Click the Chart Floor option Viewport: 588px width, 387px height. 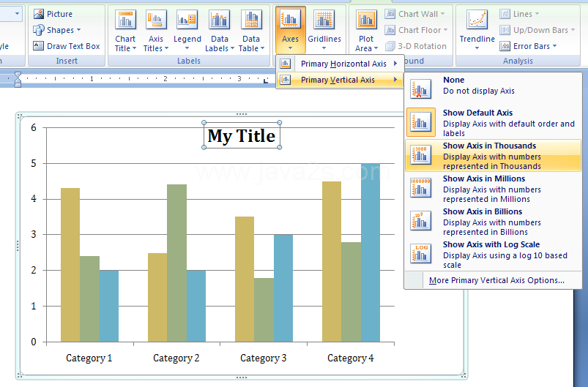click(x=416, y=30)
